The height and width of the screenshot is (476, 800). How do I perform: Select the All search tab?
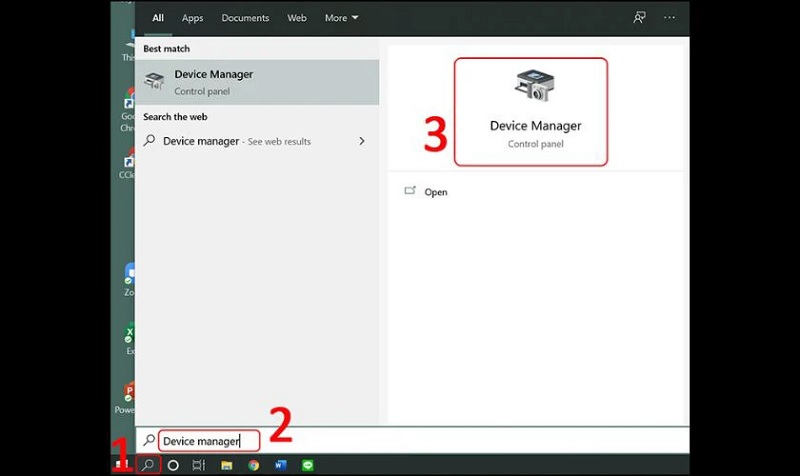pos(158,18)
